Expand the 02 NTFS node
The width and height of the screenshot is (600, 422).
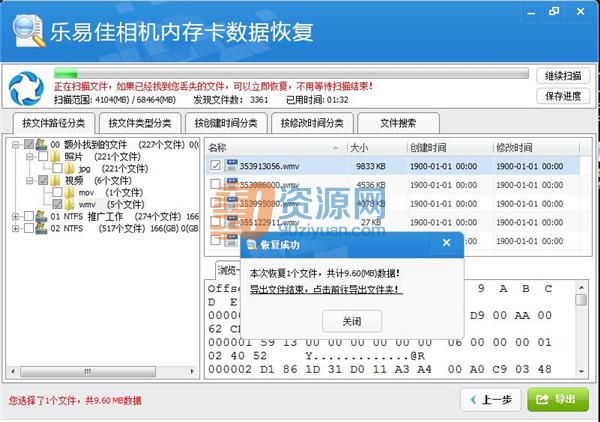point(16,228)
